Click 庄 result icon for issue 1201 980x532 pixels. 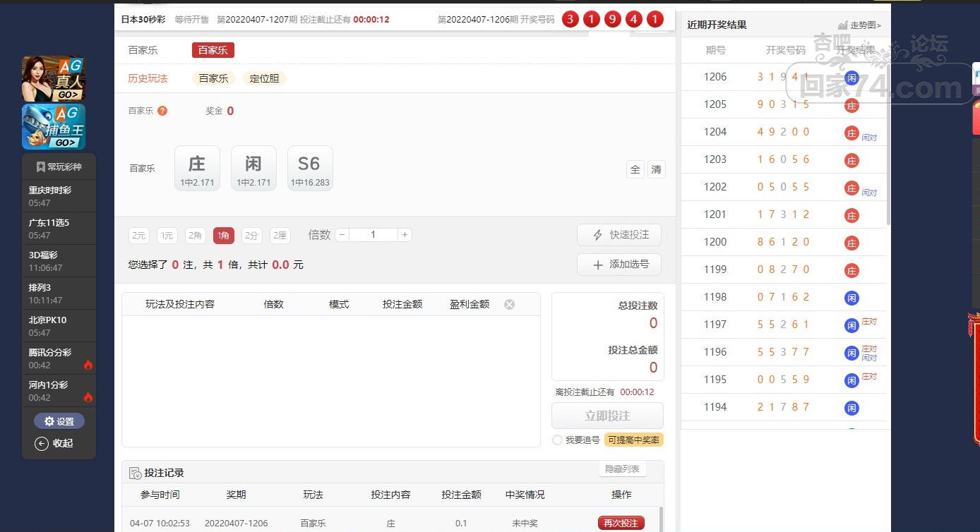(x=852, y=214)
